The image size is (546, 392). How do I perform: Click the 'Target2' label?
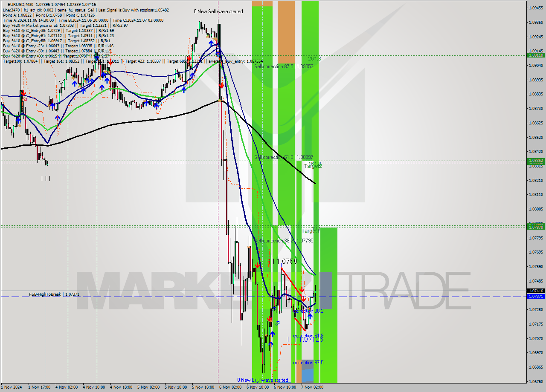(x=313, y=166)
